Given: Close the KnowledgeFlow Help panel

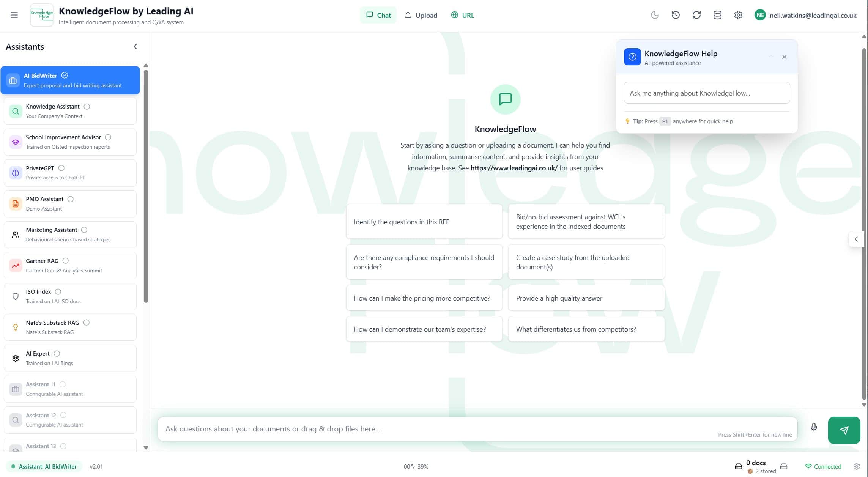Looking at the screenshot, I should (785, 57).
